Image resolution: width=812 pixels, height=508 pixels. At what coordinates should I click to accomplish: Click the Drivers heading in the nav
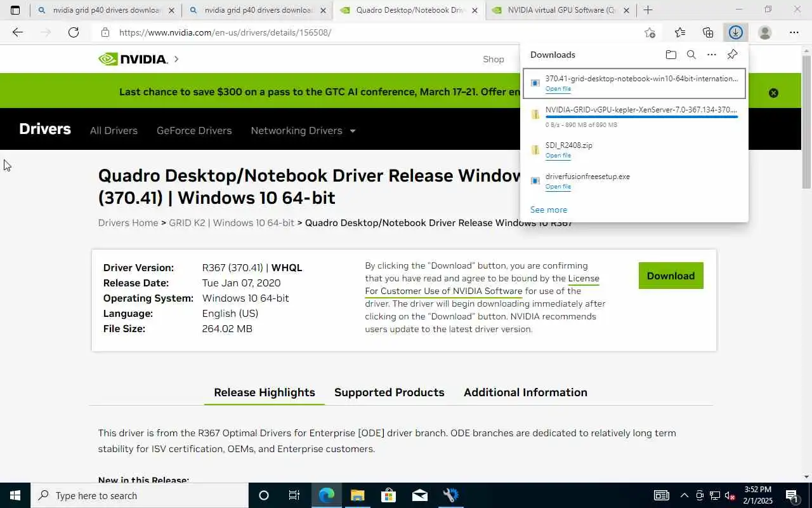coord(45,129)
